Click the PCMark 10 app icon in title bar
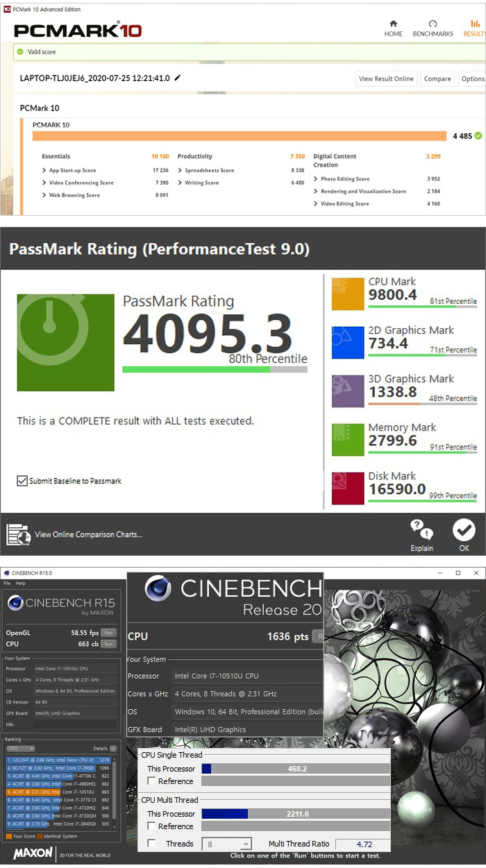486x868 pixels. pyautogui.click(x=6, y=9)
